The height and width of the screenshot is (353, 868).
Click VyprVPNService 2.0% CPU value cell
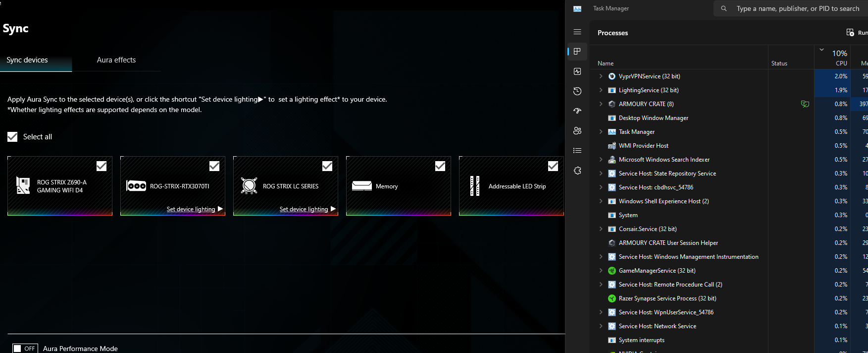point(833,76)
